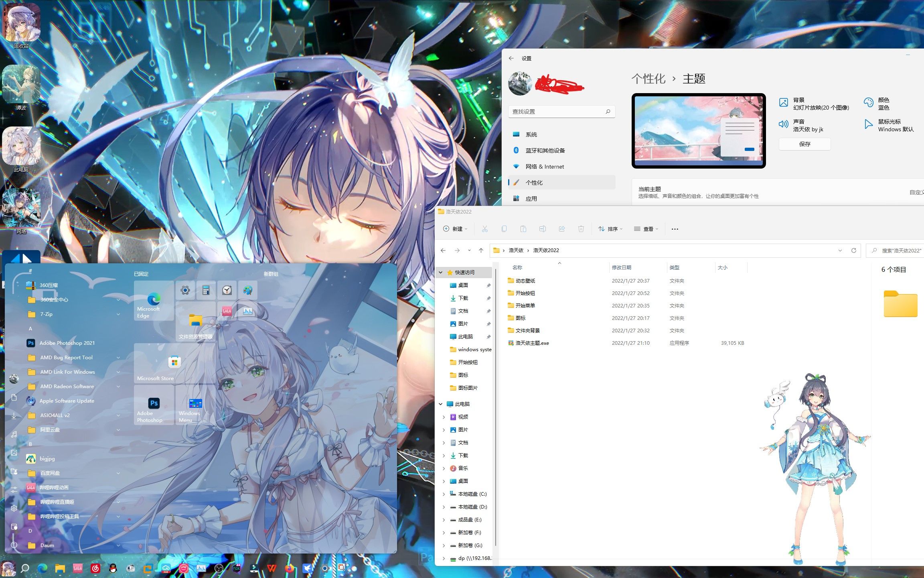
Task: Click the taskbar search magnifier
Action: click(25, 568)
